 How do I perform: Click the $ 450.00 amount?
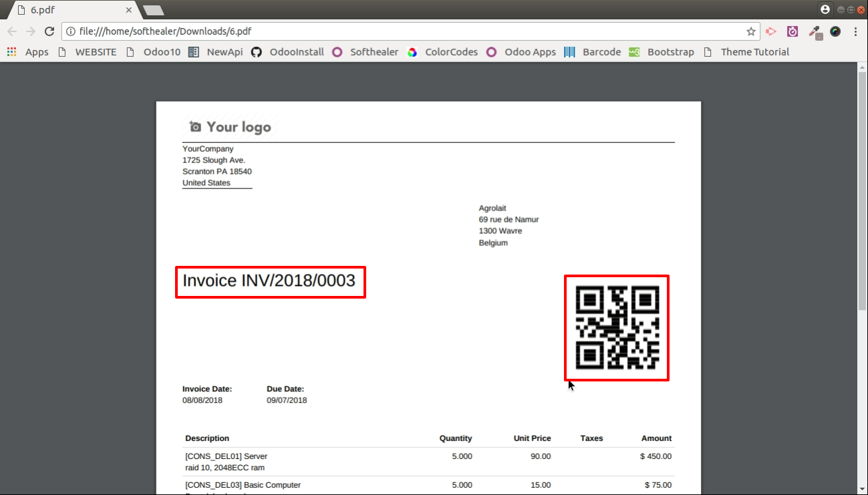(x=656, y=457)
